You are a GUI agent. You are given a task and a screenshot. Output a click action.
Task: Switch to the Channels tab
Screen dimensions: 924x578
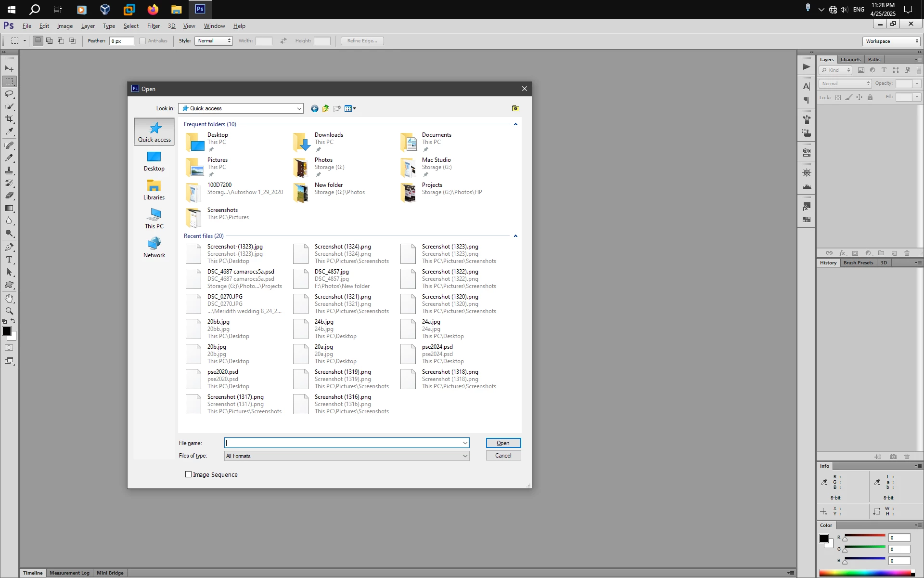[850, 60]
